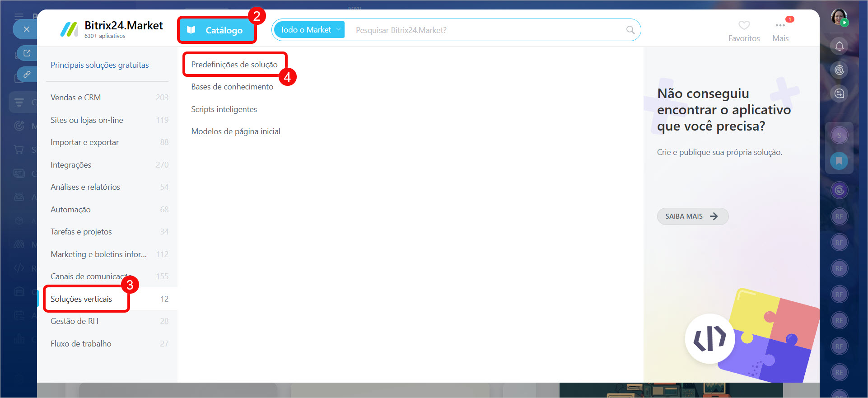The image size is (868, 398).
Task: Click the user profile avatar
Action: pyautogui.click(x=839, y=17)
